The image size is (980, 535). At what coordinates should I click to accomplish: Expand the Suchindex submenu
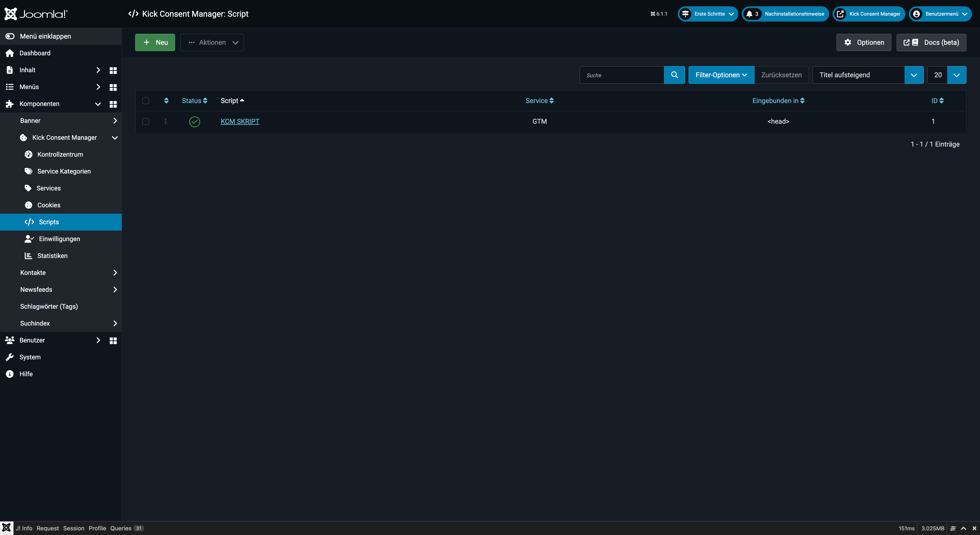pos(115,323)
